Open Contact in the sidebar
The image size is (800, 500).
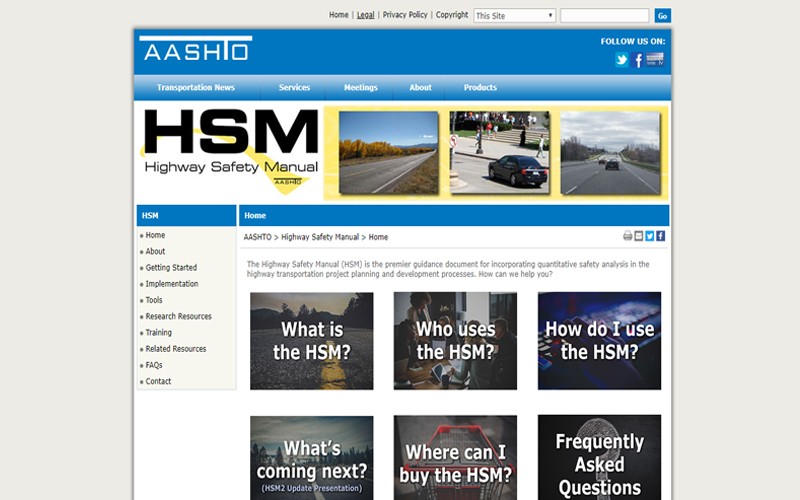(x=158, y=381)
